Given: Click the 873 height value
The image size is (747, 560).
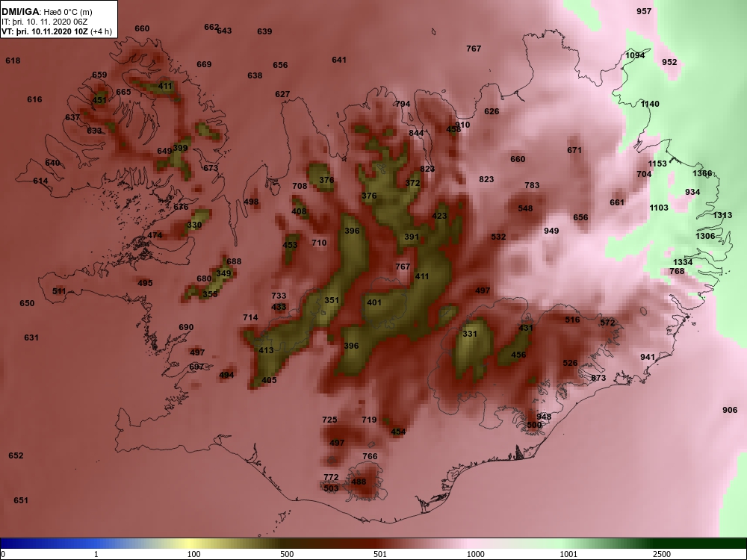Looking at the screenshot, I should click(x=598, y=378).
